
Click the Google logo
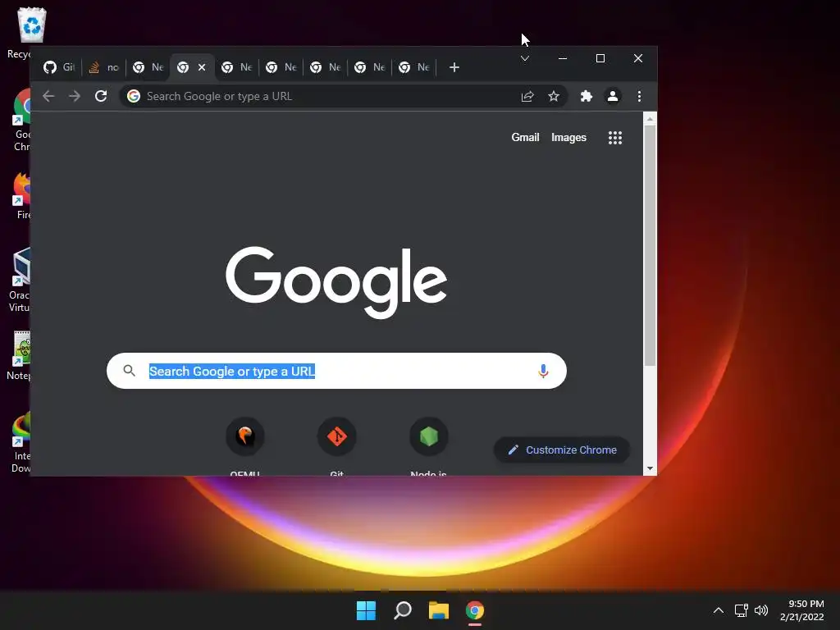pyautogui.click(x=336, y=282)
